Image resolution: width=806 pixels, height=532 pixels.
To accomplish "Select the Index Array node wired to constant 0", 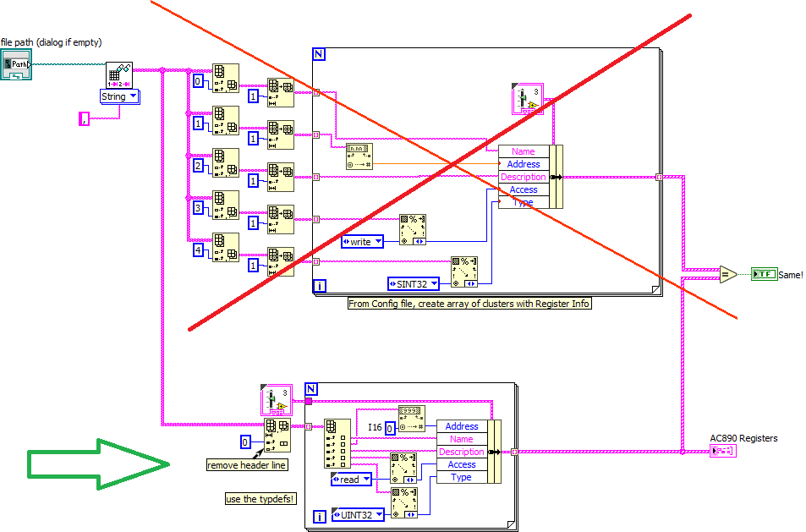I will click(226, 78).
